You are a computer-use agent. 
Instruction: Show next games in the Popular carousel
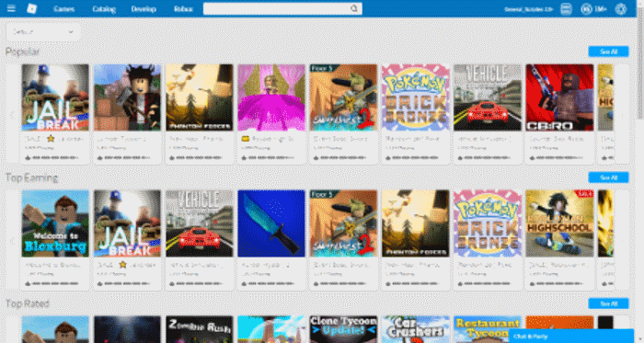pyautogui.click(x=622, y=114)
